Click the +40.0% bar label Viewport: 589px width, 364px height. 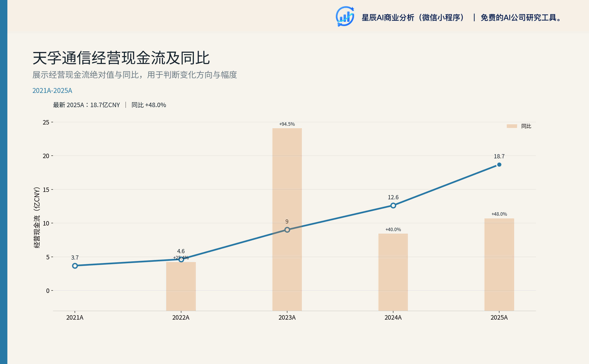[x=393, y=229]
